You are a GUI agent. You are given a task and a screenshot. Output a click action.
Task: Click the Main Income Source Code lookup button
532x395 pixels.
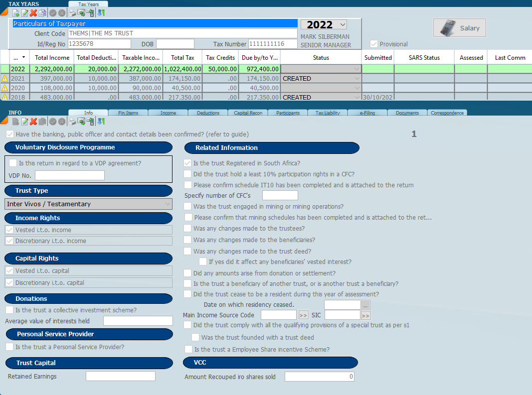[x=303, y=315]
